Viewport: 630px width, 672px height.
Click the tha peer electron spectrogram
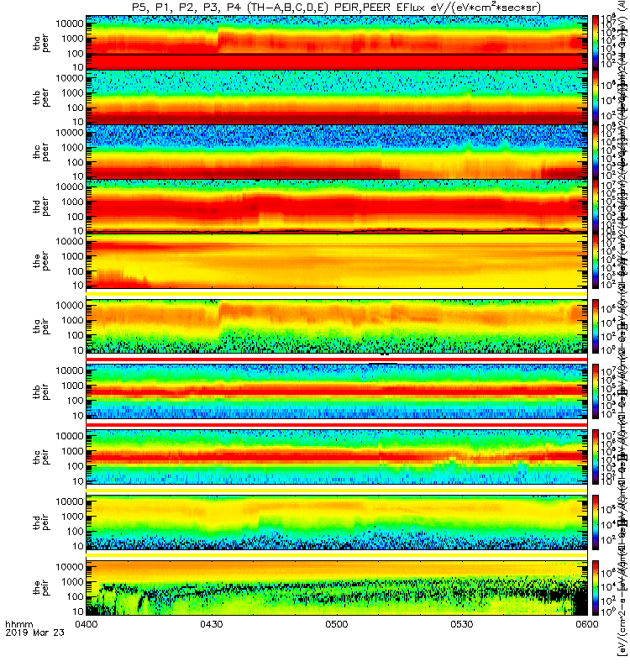pos(337,42)
